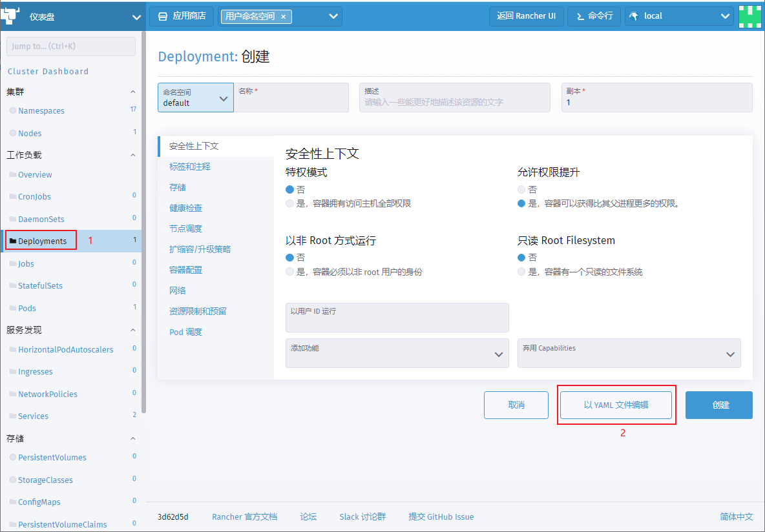
Task: Click 以 YAML 文件编辑 button
Action: 616,405
